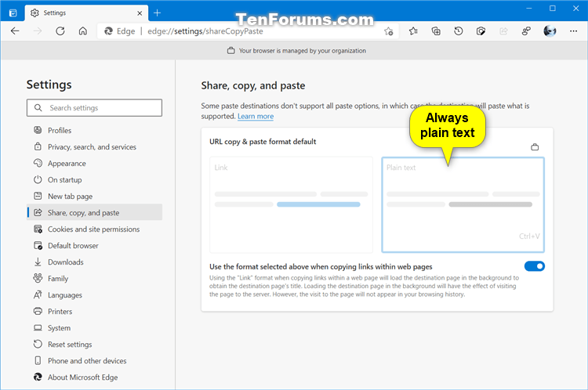
Task: Click the Learn more link
Action: (x=256, y=117)
